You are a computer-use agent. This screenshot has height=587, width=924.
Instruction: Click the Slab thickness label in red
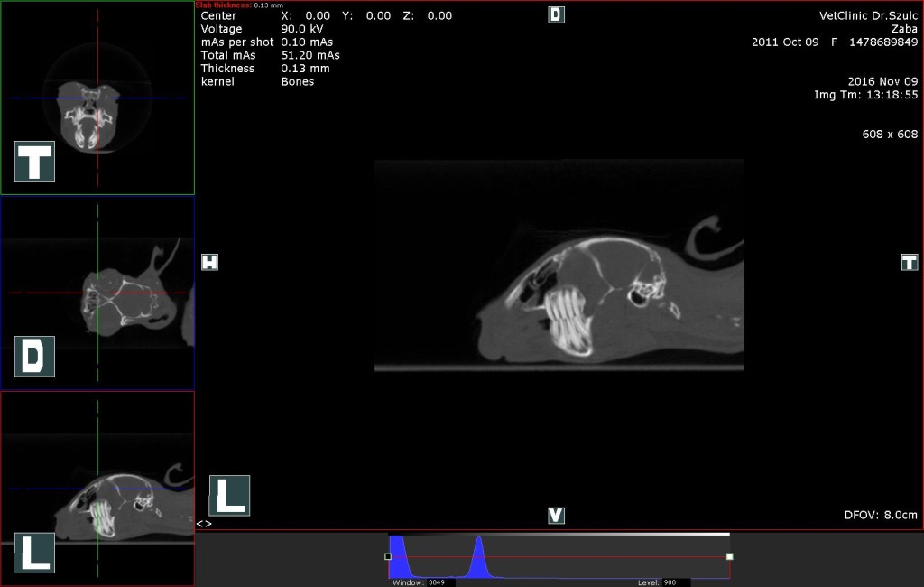(x=224, y=5)
